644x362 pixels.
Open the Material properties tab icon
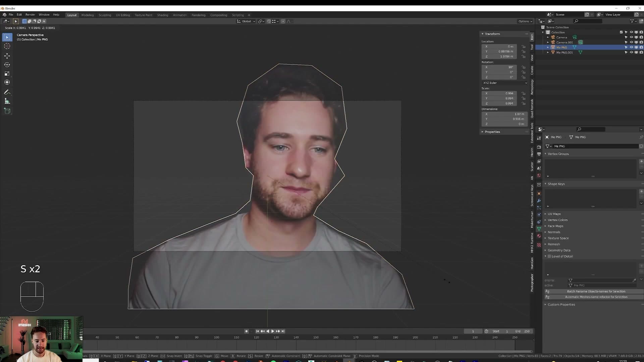click(539, 236)
